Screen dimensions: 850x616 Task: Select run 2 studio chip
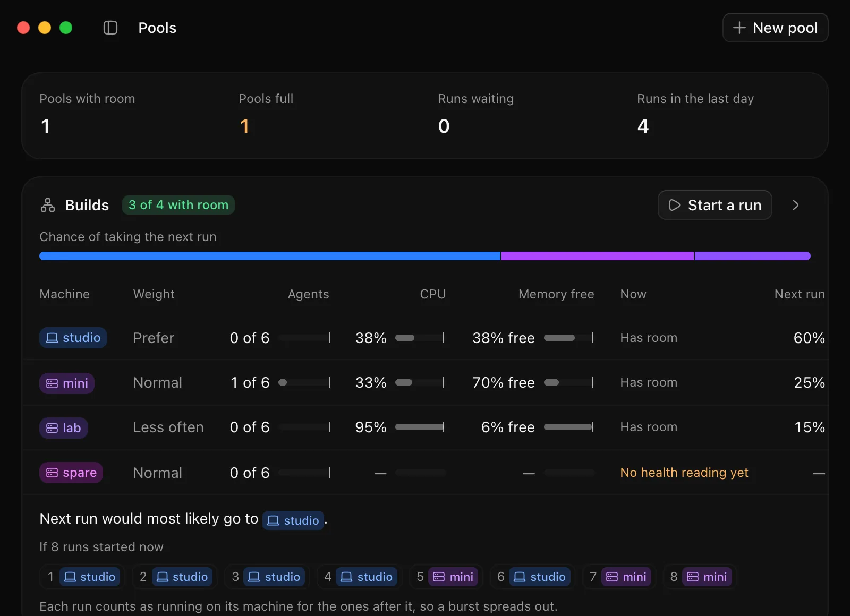coord(174,577)
